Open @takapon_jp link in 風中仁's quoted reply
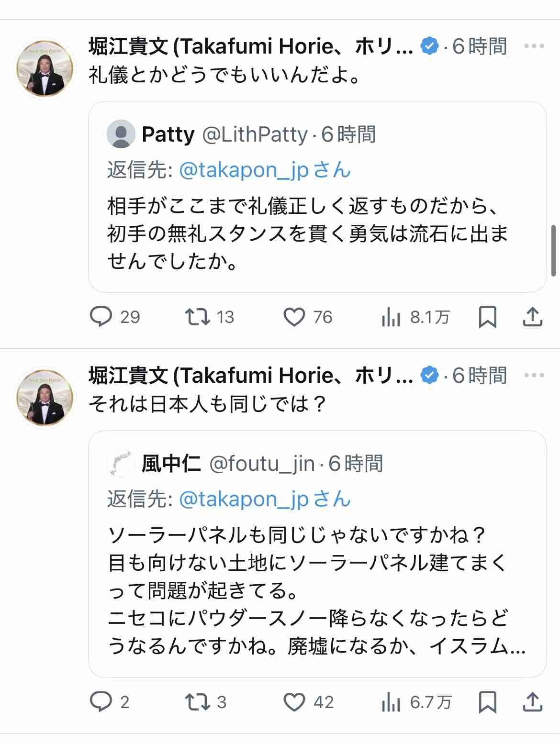This screenshot has height=744, width=560. click(x=243, y=500)
